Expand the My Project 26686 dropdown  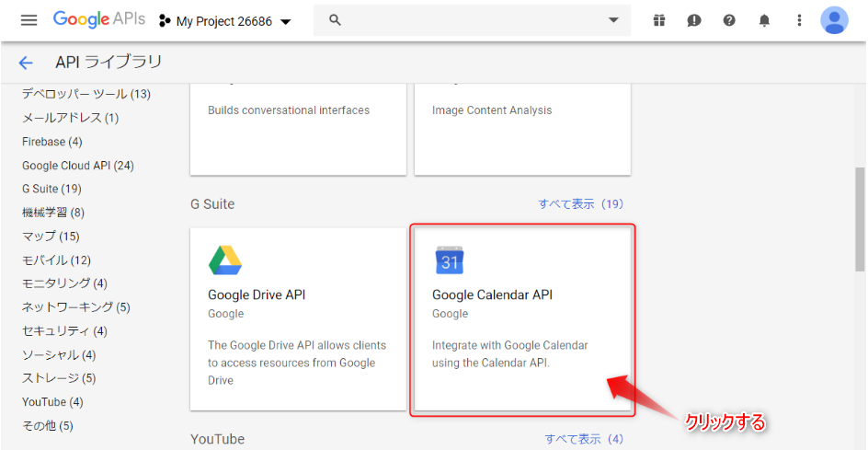224,21
